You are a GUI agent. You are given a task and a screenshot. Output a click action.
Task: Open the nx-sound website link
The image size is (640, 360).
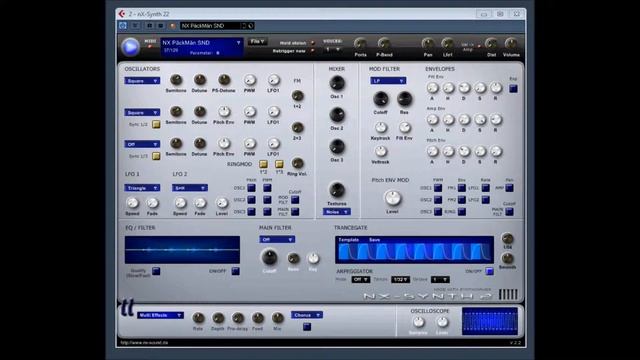click(144, 343)
